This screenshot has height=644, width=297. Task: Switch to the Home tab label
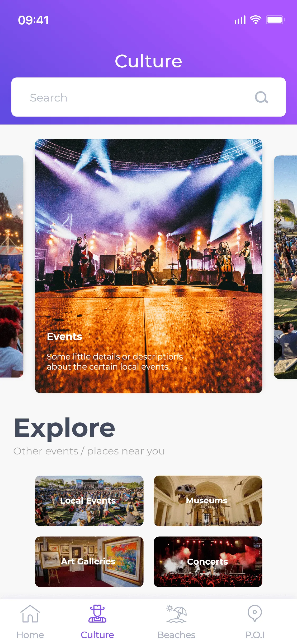tap(30, 635)
